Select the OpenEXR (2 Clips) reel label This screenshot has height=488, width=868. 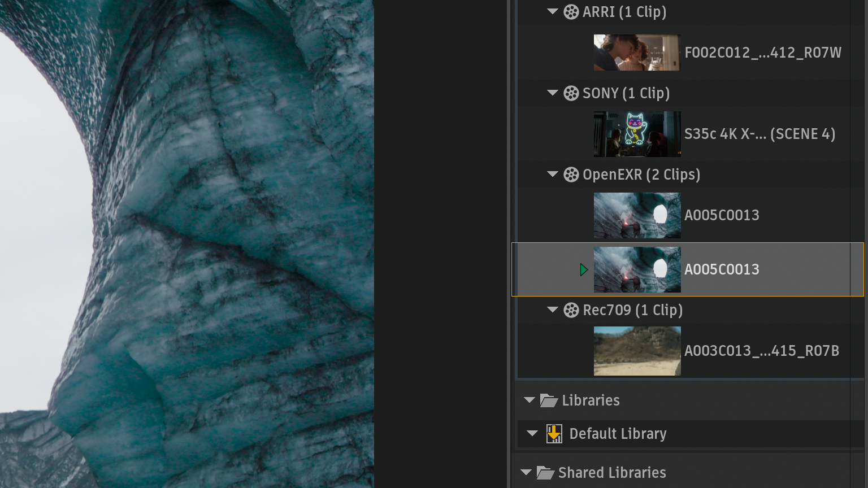tap(641, 175)
